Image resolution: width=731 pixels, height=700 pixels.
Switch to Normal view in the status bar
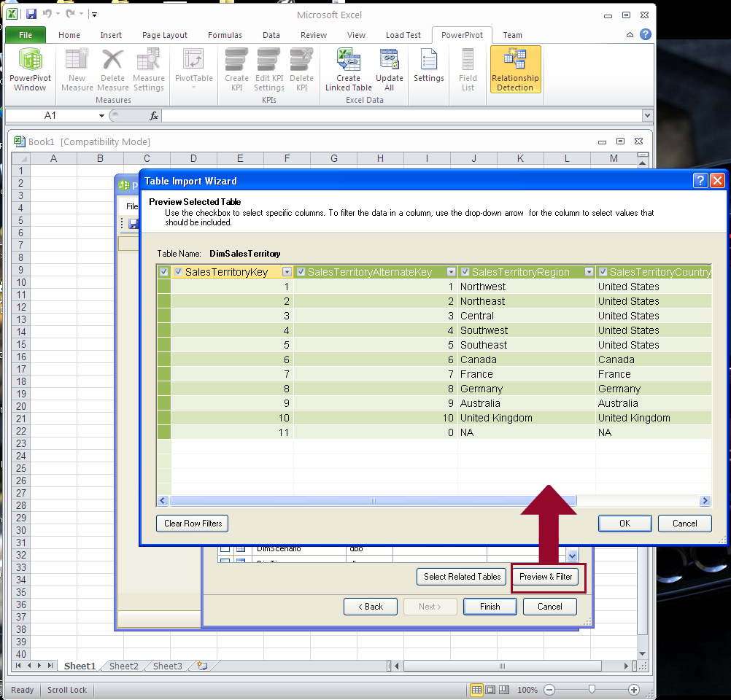coord(476,690)
